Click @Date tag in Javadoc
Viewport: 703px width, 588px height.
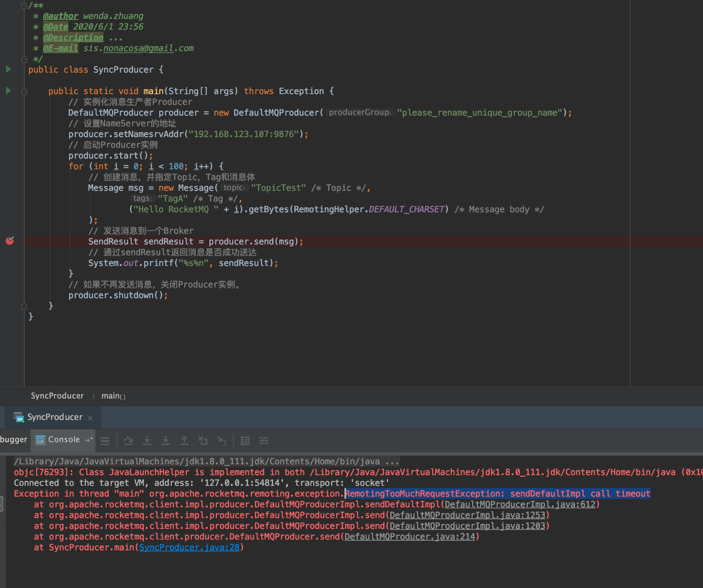coord(56,27)
